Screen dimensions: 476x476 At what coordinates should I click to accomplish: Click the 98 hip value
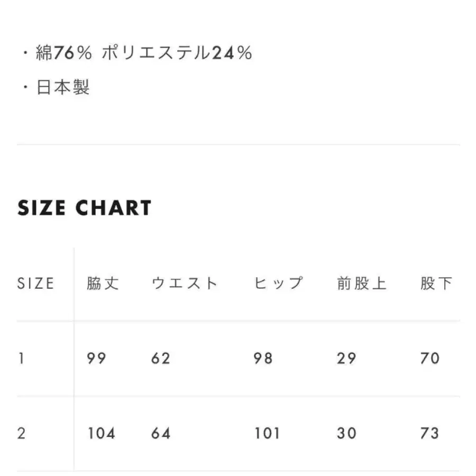point(263,358)
